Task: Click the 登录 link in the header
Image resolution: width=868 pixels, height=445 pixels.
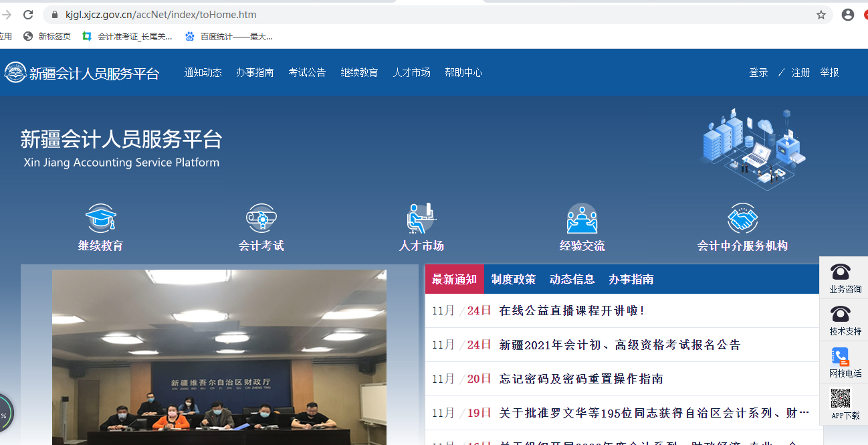Action: pyautogui.click(x=758, y=73)
